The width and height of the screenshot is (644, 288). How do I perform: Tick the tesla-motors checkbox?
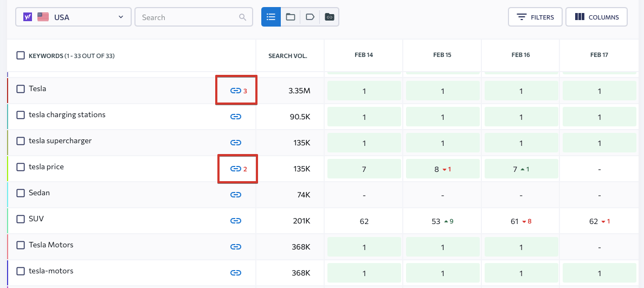21,271
